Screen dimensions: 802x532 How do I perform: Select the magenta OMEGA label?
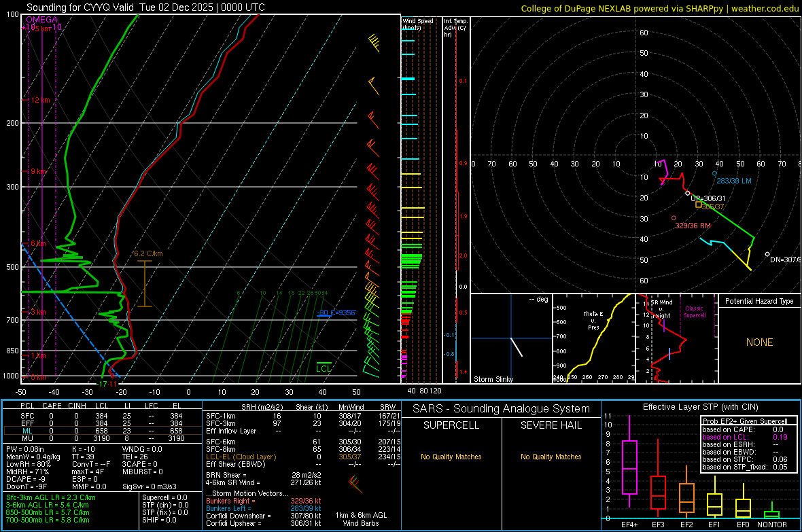42,20
